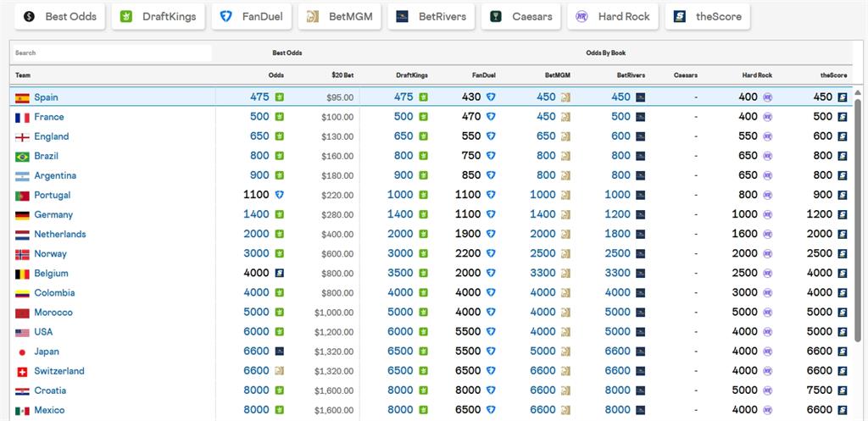Click the Hard Rock icon in Brazil's row
Screen dimensions: 868x421
click(x=767, y=156)
